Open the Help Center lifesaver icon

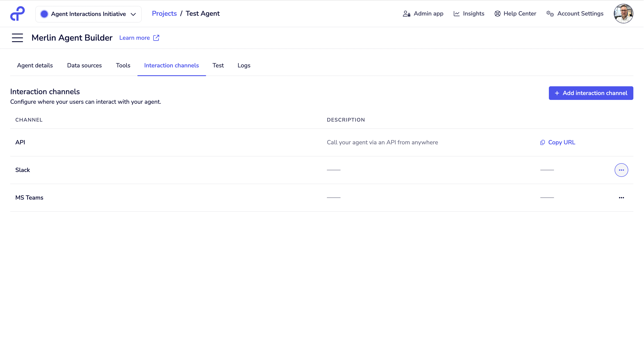(x=497, y=13)
